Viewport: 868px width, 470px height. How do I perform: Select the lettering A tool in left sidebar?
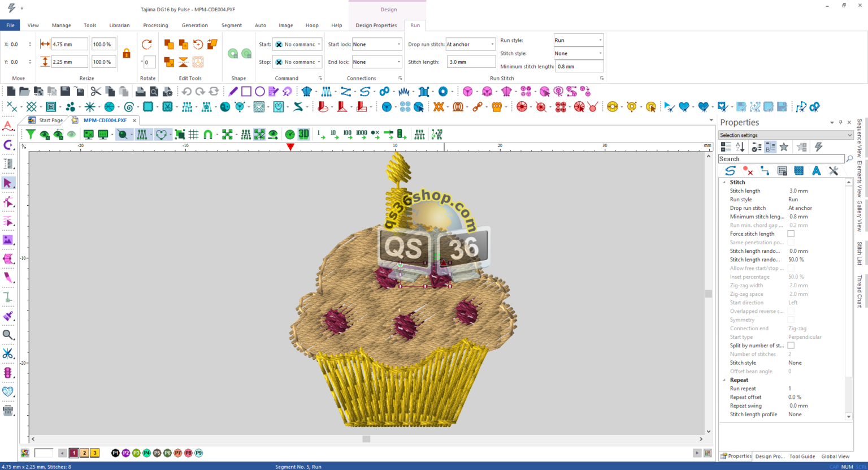[x=8, y=126]
